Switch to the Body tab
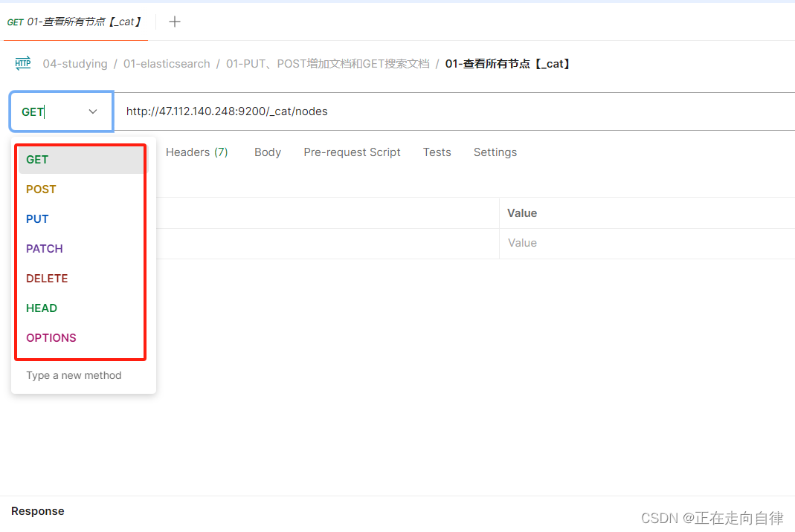 [x=268, y=152]
